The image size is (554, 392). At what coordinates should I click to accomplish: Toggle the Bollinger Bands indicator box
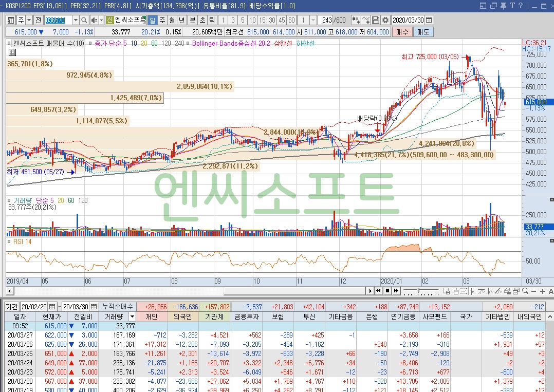pos(188,44)
